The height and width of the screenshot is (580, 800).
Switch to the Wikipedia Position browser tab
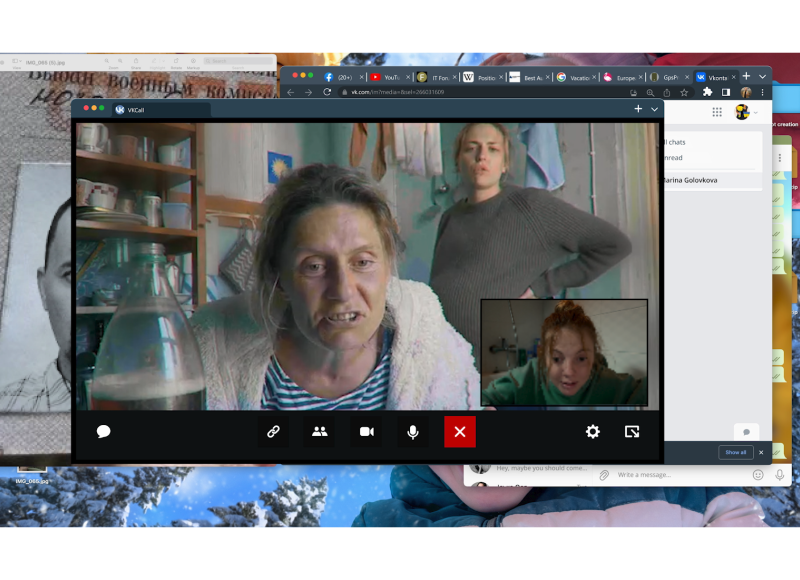tap(483, 78)
